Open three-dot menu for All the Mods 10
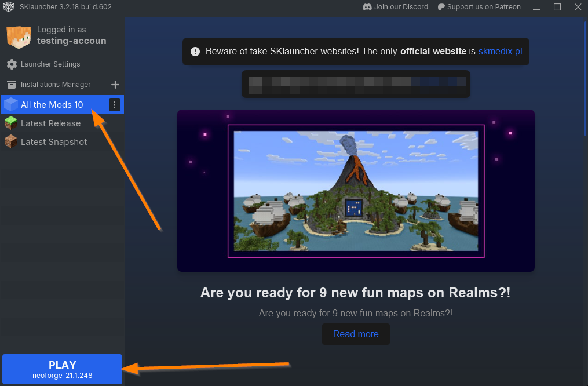 point(114,105)
